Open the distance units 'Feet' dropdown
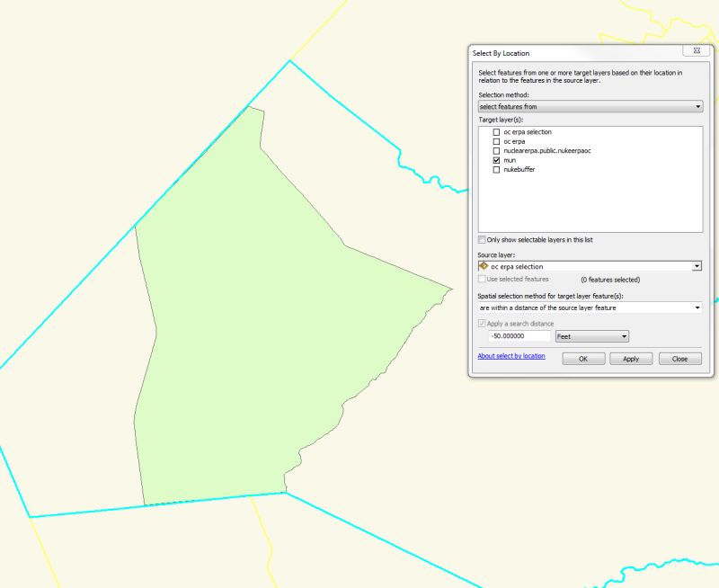 [592, 336]
